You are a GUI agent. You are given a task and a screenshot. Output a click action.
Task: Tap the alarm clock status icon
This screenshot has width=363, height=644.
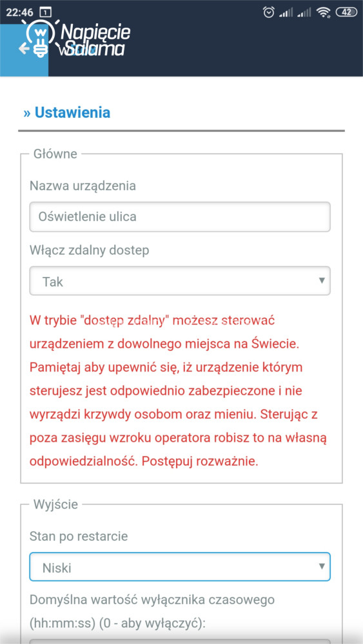[268, 12]
